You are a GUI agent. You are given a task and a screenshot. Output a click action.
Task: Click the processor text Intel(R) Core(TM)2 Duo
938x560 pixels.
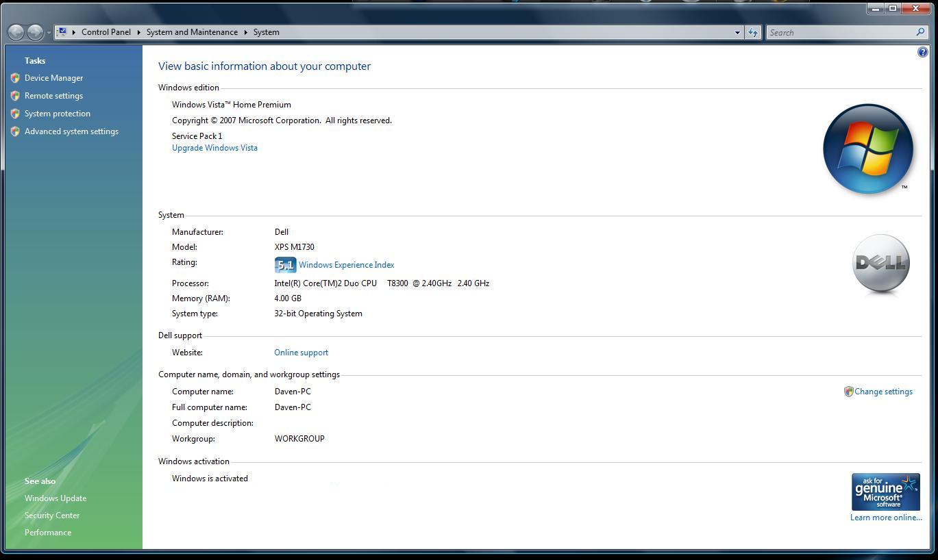point(325,283)
